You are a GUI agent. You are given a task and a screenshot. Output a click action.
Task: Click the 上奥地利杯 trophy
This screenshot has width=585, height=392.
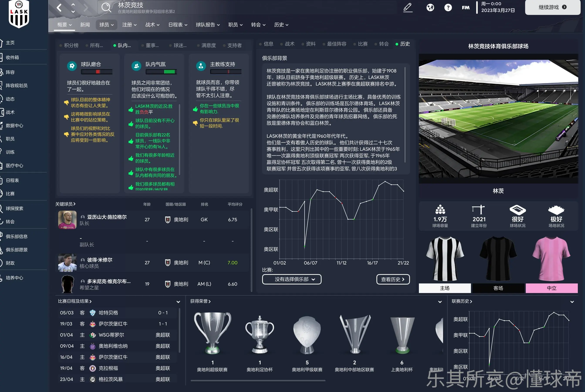(402, 335)
